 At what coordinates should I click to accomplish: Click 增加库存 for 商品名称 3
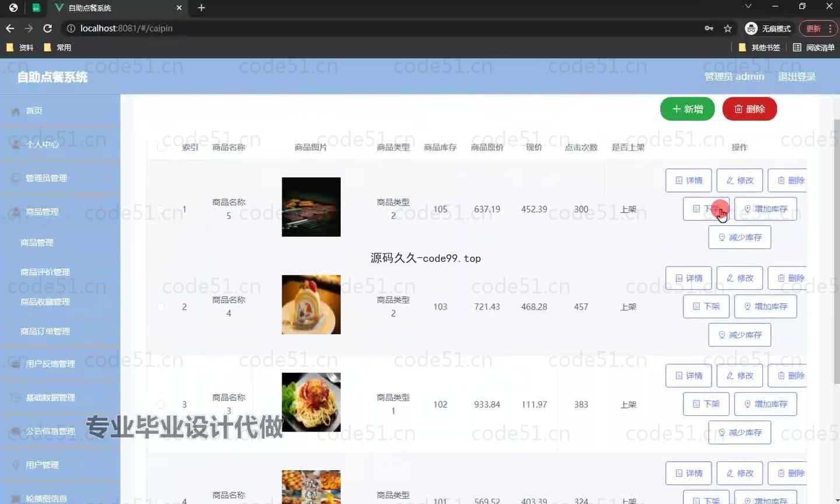(x=765, y=404)
